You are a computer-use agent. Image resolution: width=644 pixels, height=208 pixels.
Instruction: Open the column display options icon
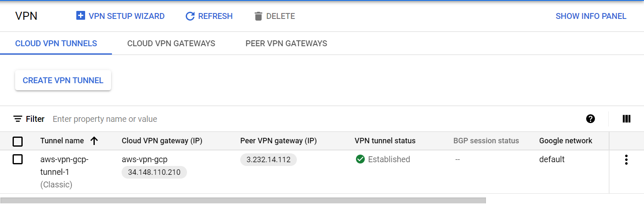626,119
